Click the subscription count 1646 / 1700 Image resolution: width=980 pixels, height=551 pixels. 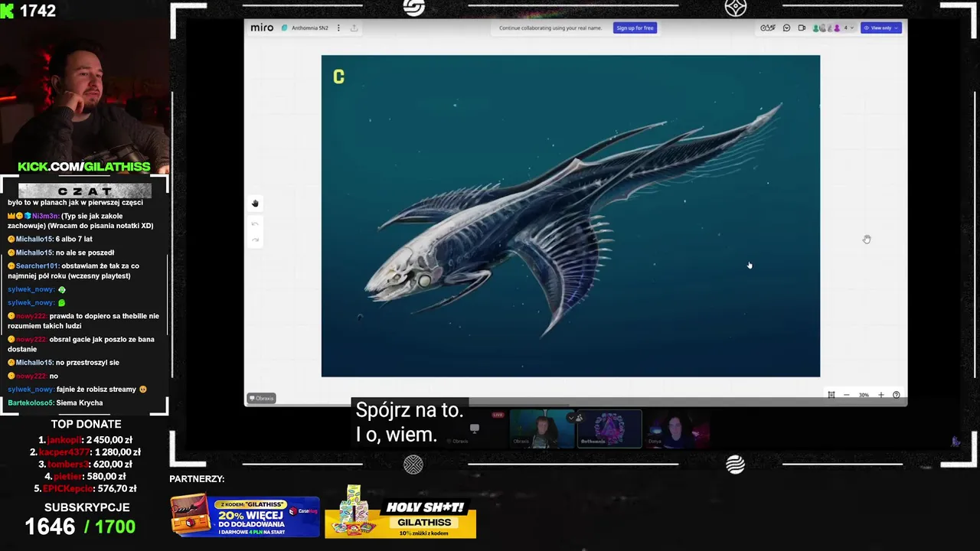click(80, 527)
